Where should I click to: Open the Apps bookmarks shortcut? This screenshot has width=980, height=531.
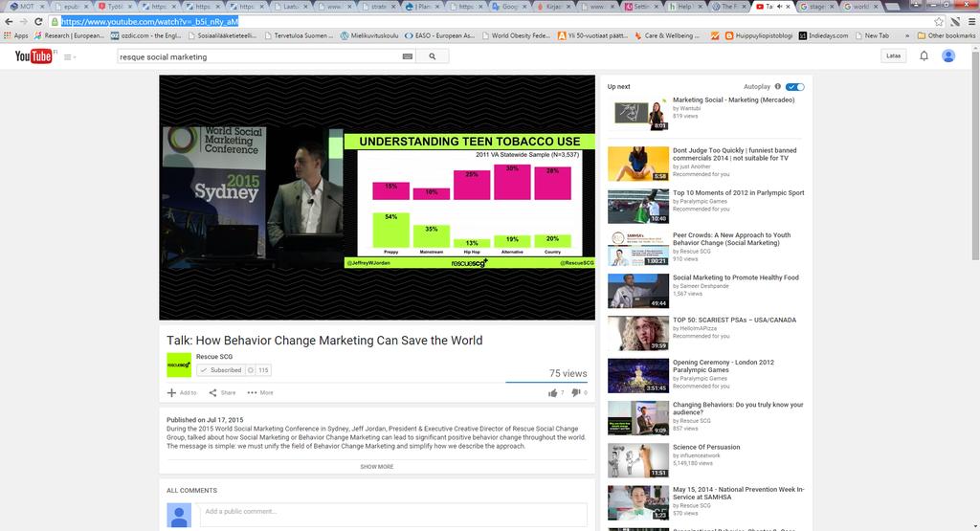click(x=15, y=36)
